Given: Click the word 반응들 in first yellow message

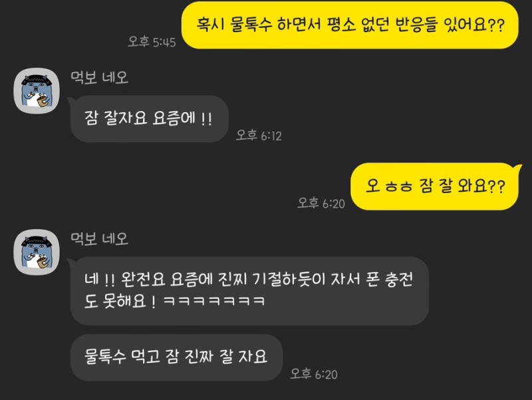Looking at the screenshot, I should pyautogui.click(x=416, y=25).
